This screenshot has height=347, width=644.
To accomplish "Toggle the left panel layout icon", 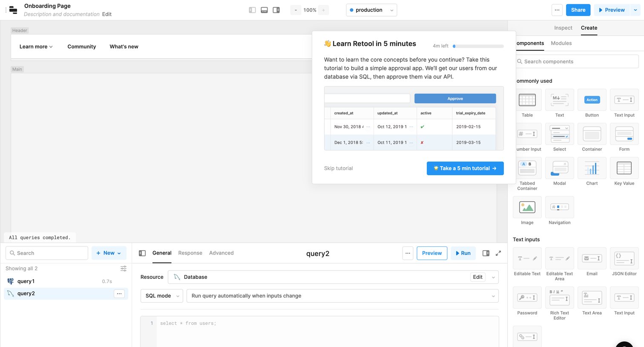I will tap(252, 10).
